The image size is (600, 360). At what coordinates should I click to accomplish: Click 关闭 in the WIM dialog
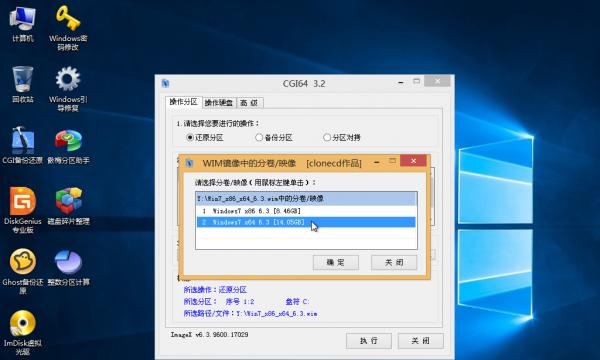[x=394, y=262]
